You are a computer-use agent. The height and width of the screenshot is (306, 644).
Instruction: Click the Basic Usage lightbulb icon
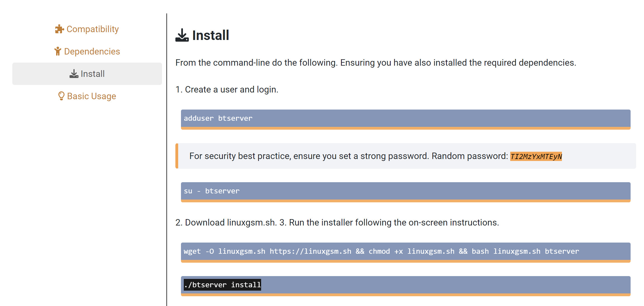coord(61,96)
